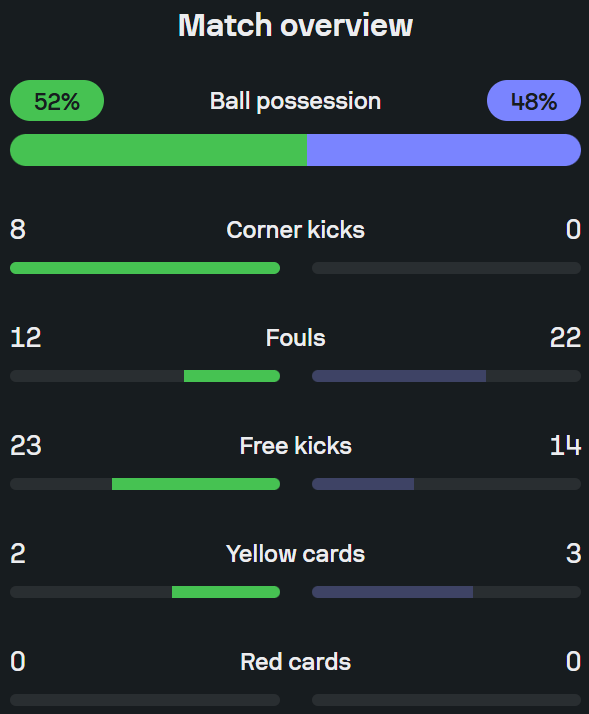Viewport: 589px width, 714px height.
Task: Click the purple Fouls bar segment
Action: [399, 376]
